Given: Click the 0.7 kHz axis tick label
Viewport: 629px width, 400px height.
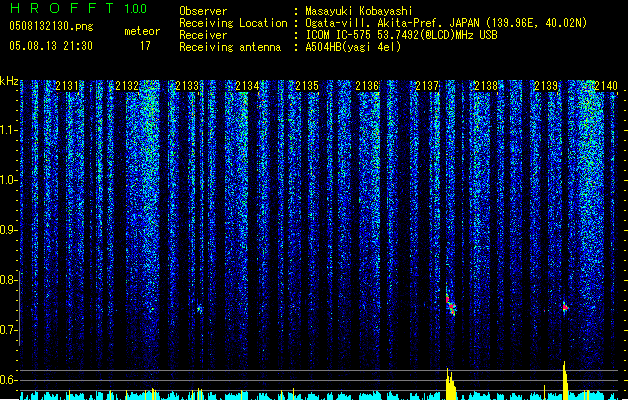Looking at the screenshot, I should [x=9, y=330].
